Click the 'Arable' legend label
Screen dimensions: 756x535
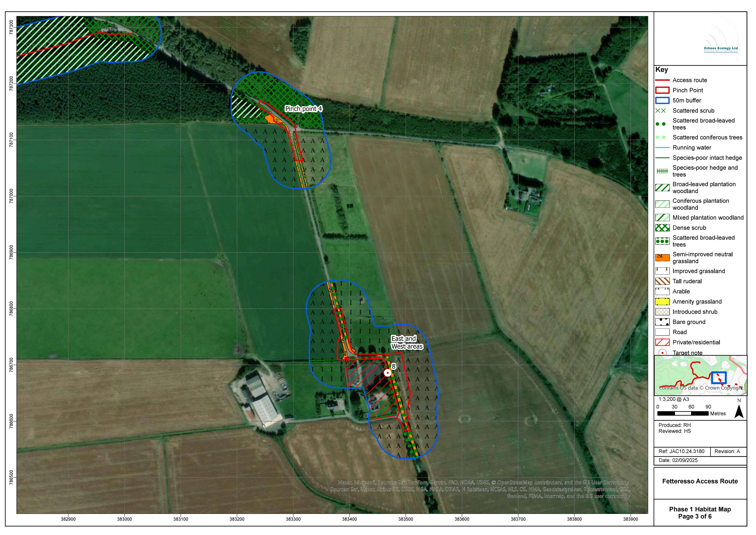tap(681, 292)
